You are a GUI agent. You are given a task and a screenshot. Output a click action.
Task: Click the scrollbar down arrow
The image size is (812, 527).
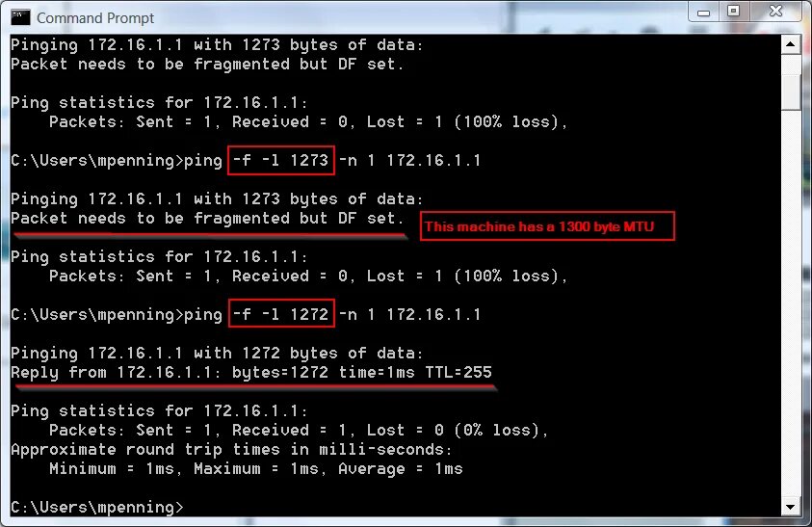[x=790, y=507]
